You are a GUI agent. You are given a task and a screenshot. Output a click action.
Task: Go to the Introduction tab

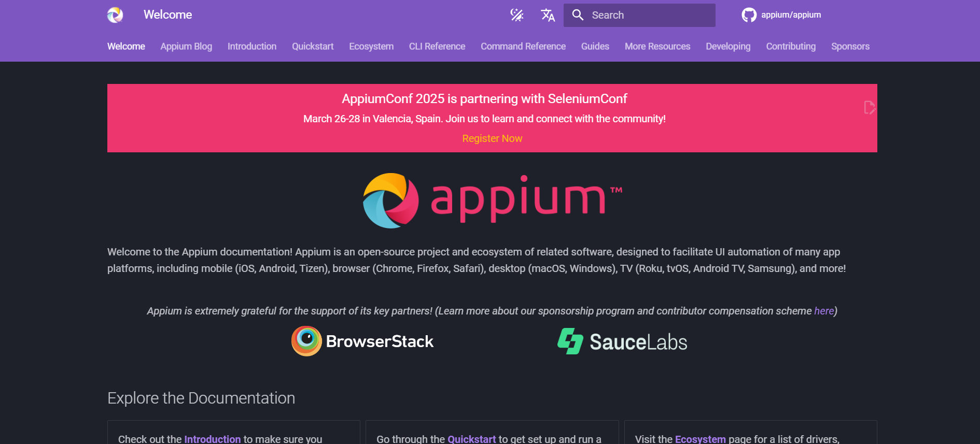(x=252, y=46)
